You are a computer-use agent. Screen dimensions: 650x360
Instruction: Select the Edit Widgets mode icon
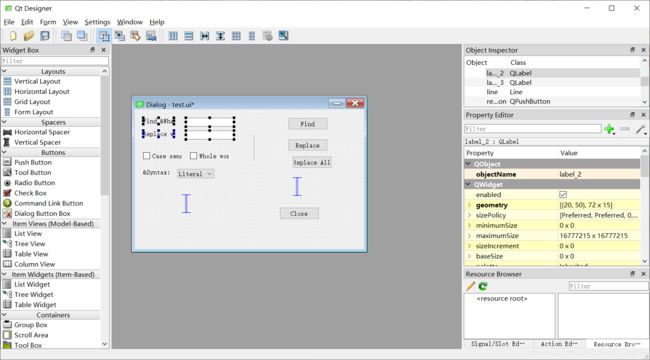104,36
